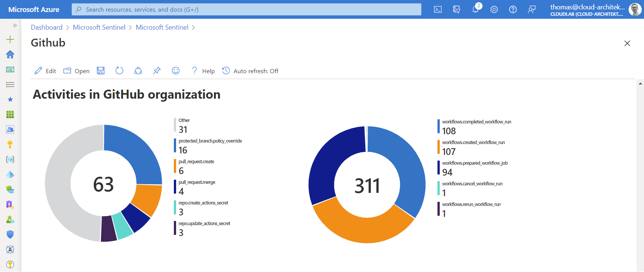The width and height of the screenshot is (644, 272).
Task: Open the Feedback icon in the top bar
Action: (532, 9)
